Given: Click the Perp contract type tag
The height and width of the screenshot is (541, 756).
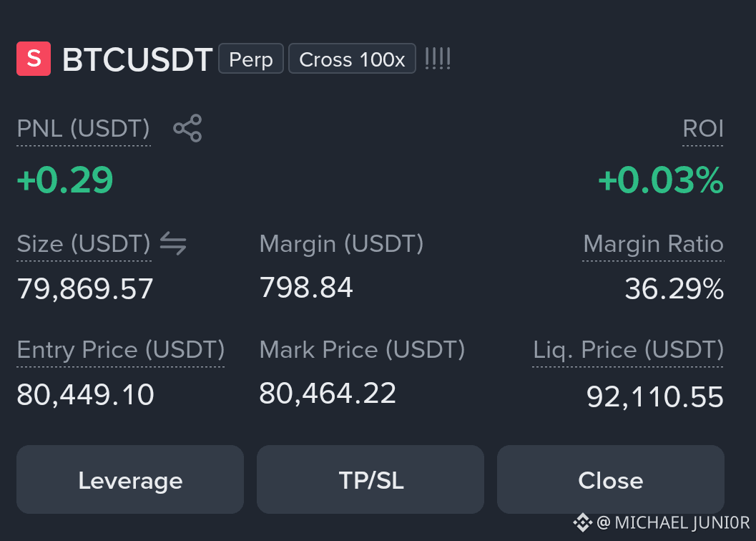Looking at the screenshot, I should click(251, 59).
